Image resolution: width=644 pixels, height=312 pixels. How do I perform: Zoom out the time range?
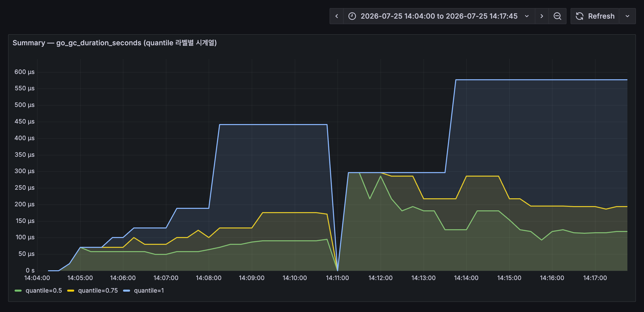pos(557,16)
